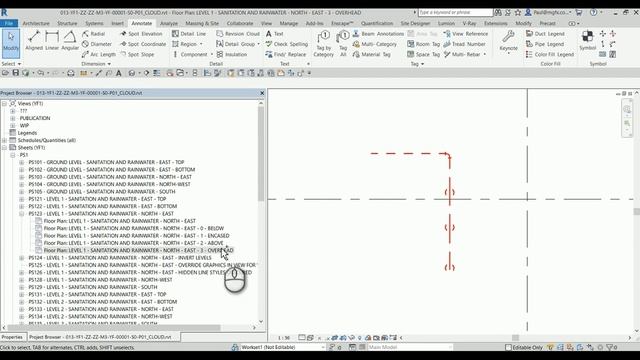Switch to the Properties panel tab
Image resolution: width=640 pixels, height=360 pixels.
point(12,337)
